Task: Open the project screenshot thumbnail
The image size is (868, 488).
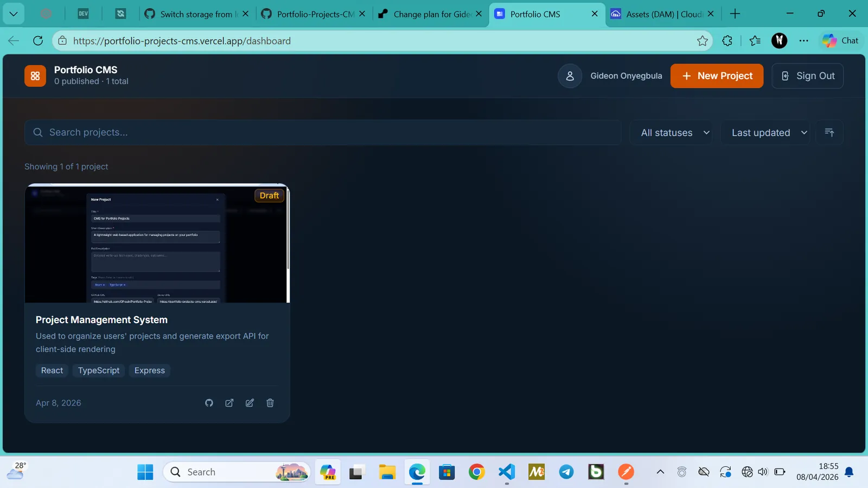Action: [x=157, y=243]
